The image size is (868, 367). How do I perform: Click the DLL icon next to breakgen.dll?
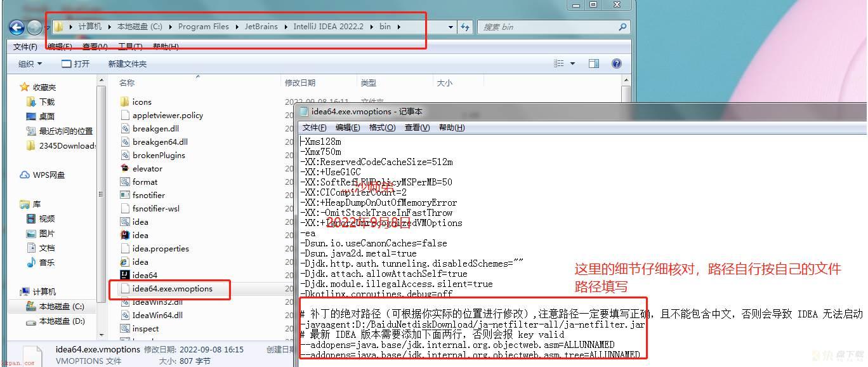click(125, 128)
